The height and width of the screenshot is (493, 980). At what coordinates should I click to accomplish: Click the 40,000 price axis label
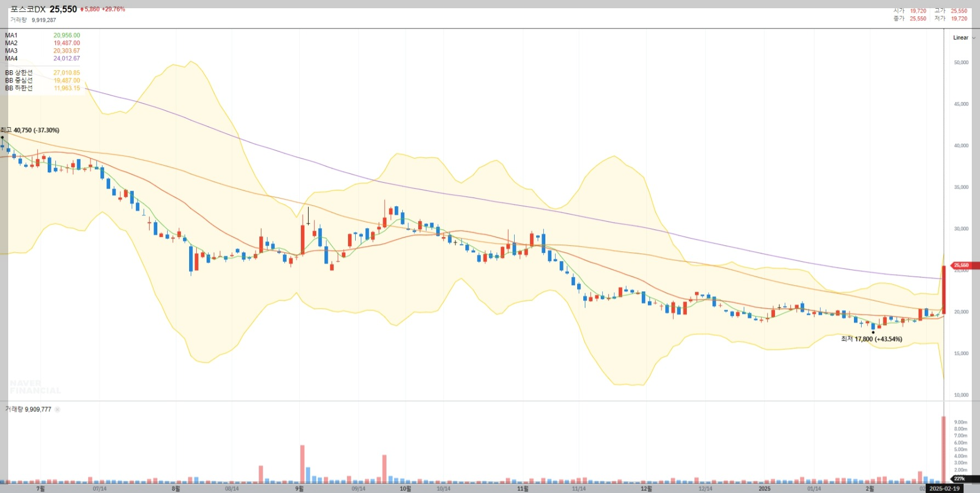pyautogui.click(x=961, y=146)
